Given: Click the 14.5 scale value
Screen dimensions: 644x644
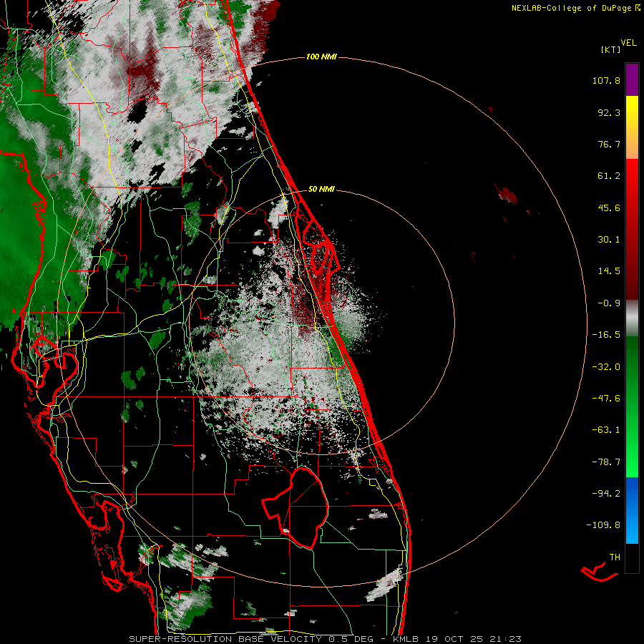Looking at the screenshot, I should [x=609, y=271].
